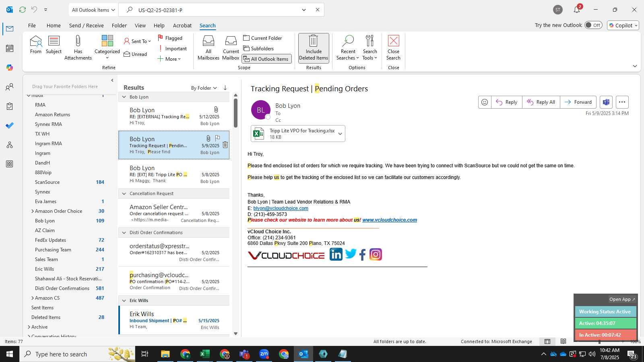The height and width of the screenshot is (362, 644).
Task: Open the To Do checkmark icon
Action: [x=10, y=125]
